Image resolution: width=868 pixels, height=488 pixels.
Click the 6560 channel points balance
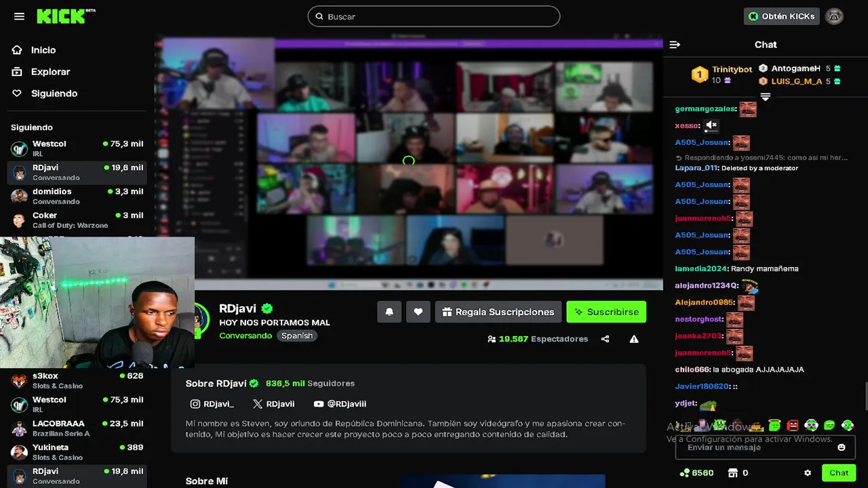point(696,473)
